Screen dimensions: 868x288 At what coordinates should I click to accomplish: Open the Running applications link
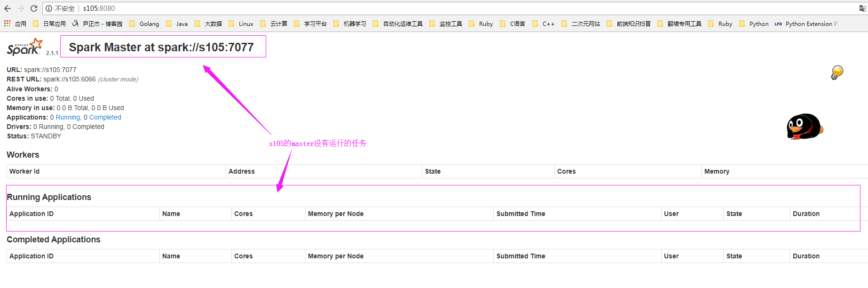68,117
